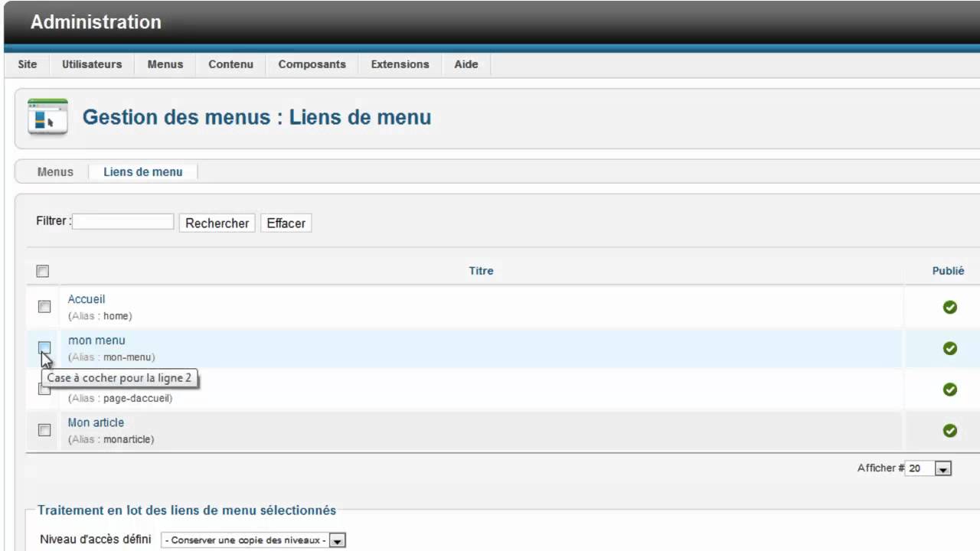Toggle published icon for page-daccueil row
This screenshot has height=551, width=980.
(950, 390)
